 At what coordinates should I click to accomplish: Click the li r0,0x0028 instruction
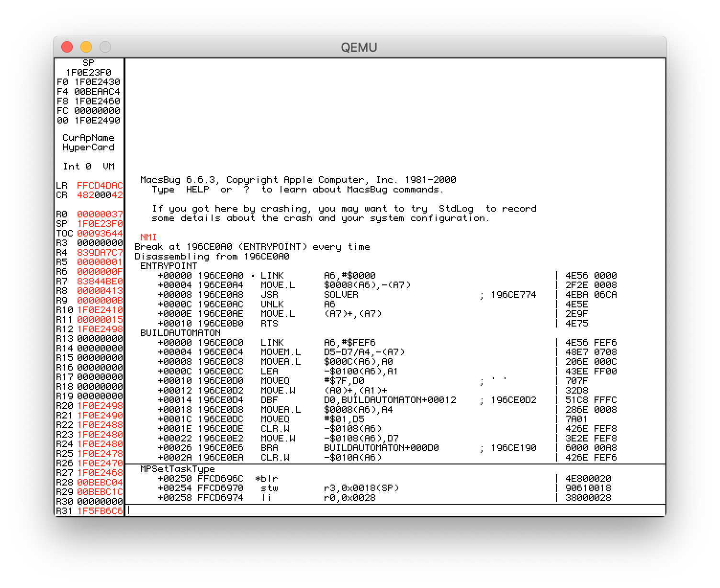(x=318, y=498)
